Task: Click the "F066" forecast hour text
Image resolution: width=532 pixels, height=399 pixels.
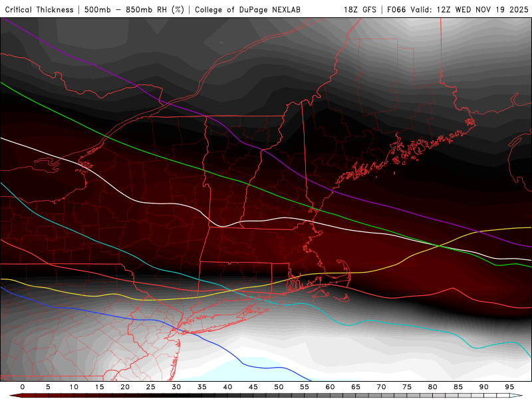Action: click(396, 10)
